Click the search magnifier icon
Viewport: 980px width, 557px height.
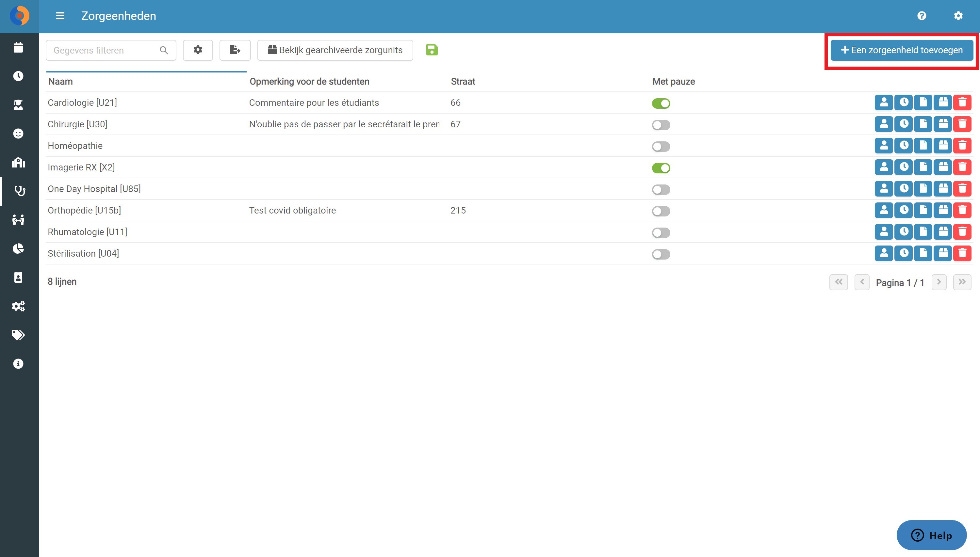tap(164, 50)
